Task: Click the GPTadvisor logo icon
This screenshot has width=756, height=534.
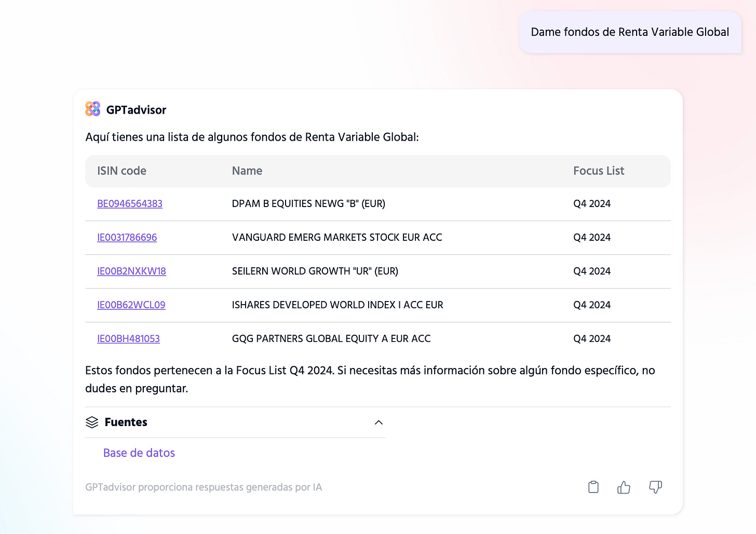Action: (92, 109)
